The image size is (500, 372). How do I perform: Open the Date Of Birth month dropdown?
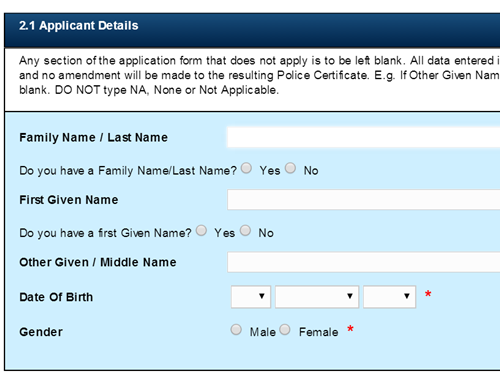tap(317, 297)
